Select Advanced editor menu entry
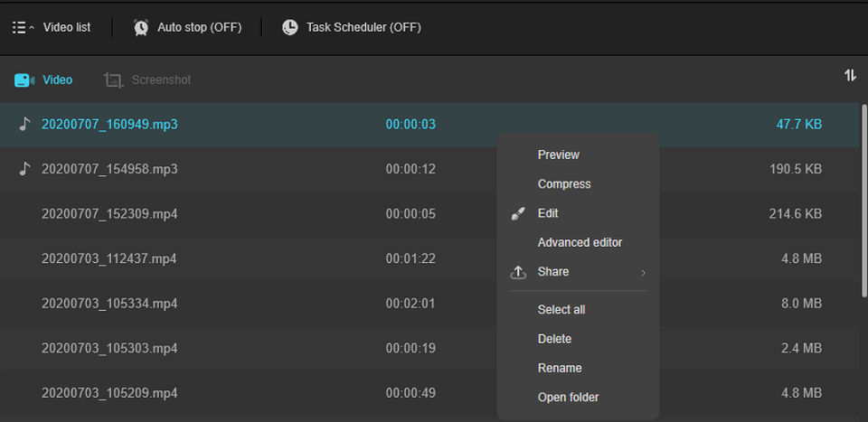This screenshot has width=868, height=422. 580,242
